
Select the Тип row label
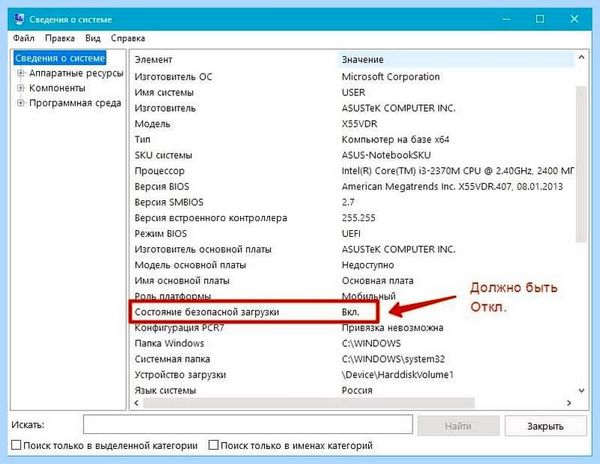[142, 140]
